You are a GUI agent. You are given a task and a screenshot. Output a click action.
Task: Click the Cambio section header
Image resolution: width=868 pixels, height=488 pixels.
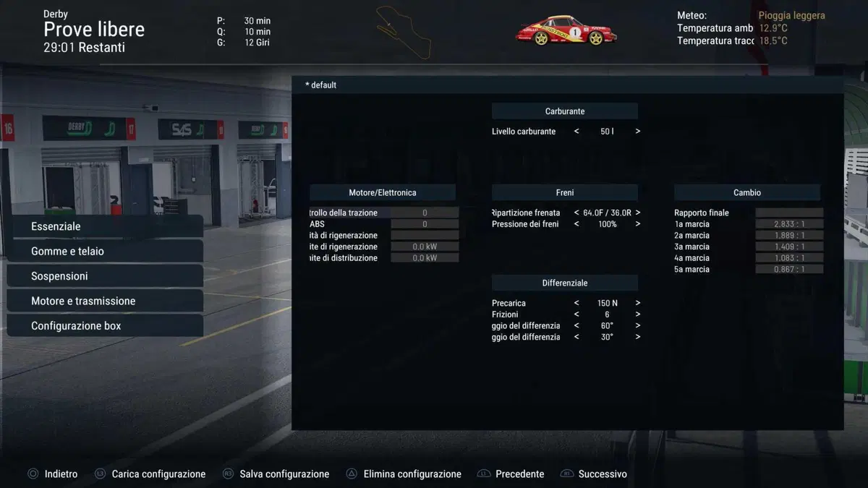click(747, 193)
